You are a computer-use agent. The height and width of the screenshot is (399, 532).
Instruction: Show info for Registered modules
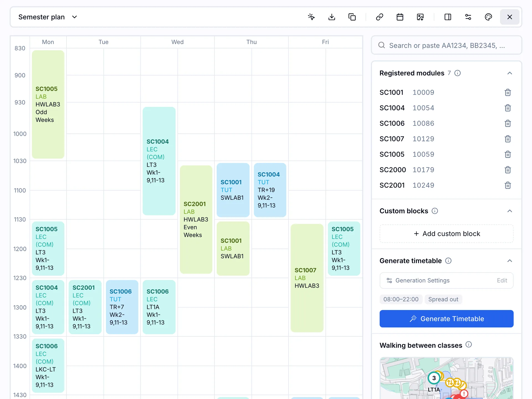click(x=457, y=73)
